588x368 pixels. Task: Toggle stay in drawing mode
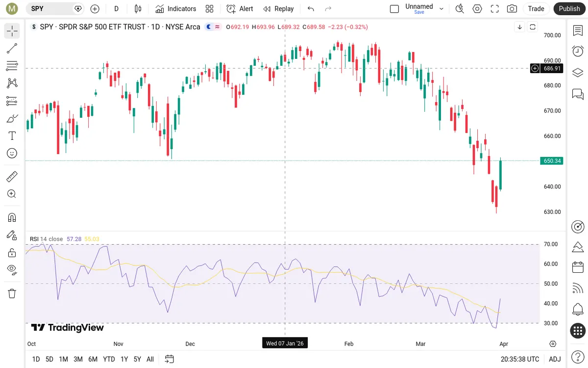tap(12, 235)
